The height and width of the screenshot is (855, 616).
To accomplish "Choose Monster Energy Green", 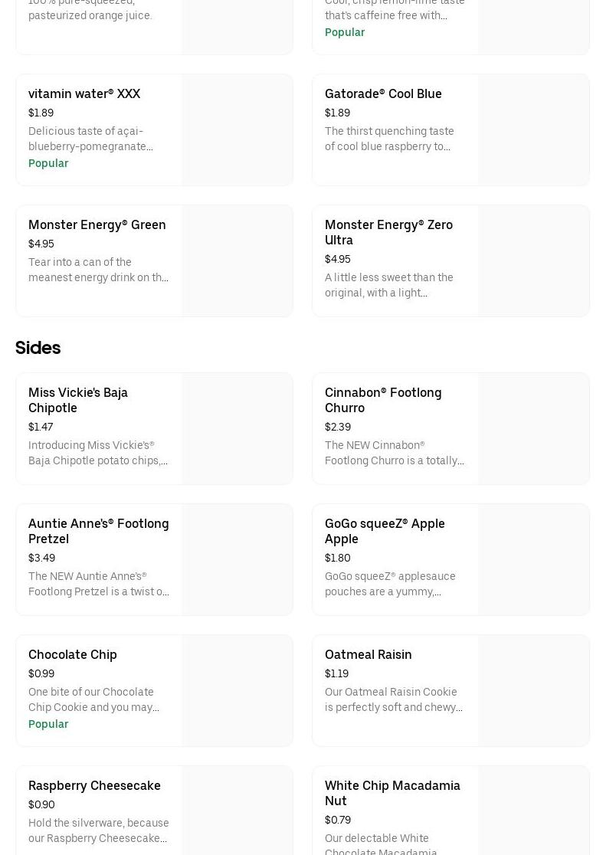I will [97, 224].
